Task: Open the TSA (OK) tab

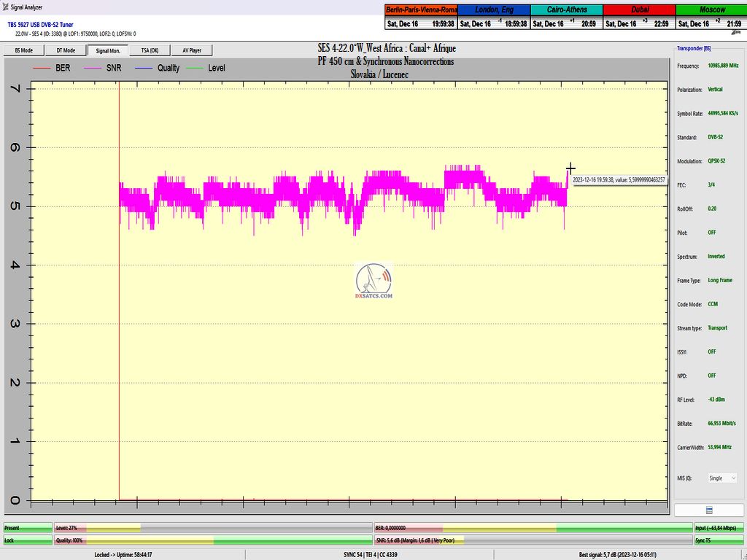Action: click(150, 50)
